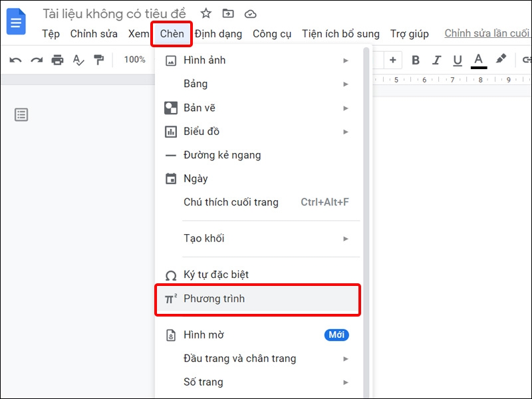
Task: Click the move-to-folder icon
Action: 228,13
